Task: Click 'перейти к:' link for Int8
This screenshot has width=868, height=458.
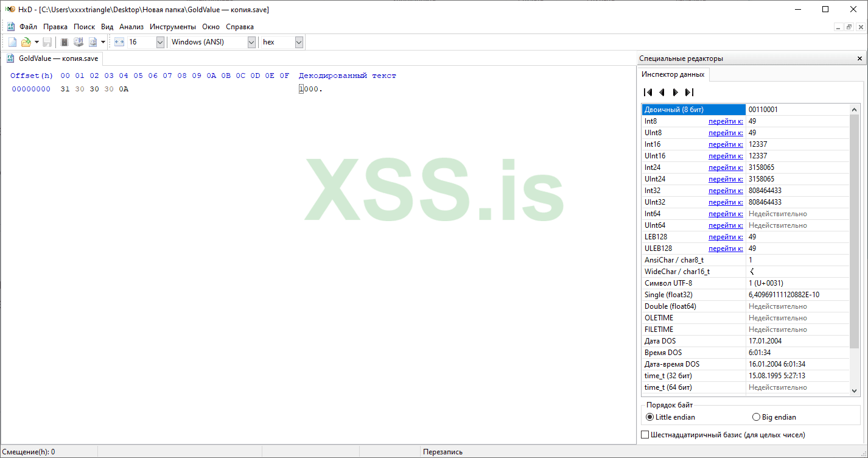Action: pyautogui.click(x=726, y=121)
